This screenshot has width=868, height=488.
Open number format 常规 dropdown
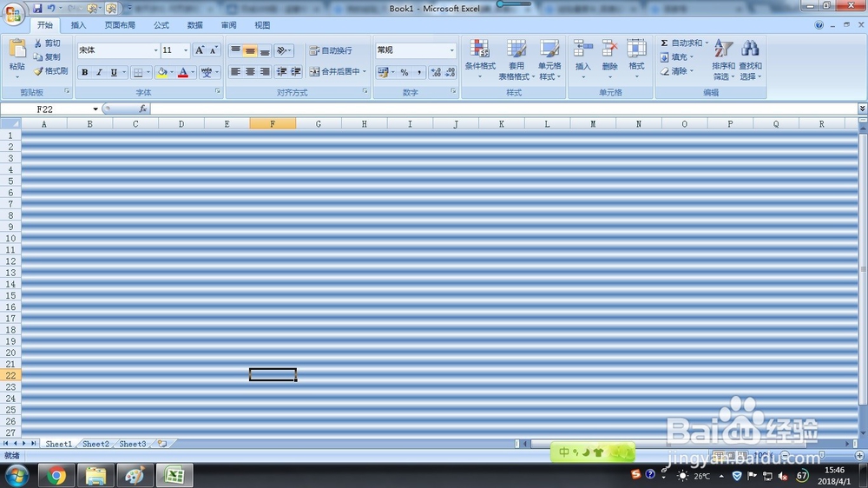[451, 50]
